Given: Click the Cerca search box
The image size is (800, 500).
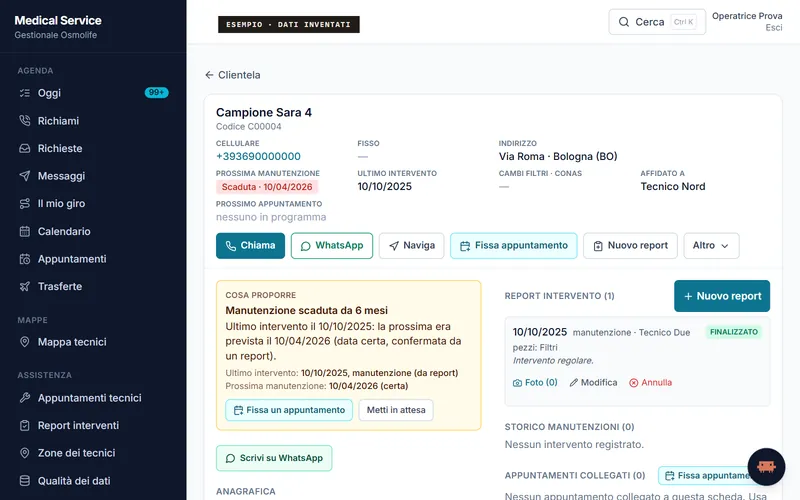Looking at the screenshot, I should pyautogui.click(x=657, y=22).
